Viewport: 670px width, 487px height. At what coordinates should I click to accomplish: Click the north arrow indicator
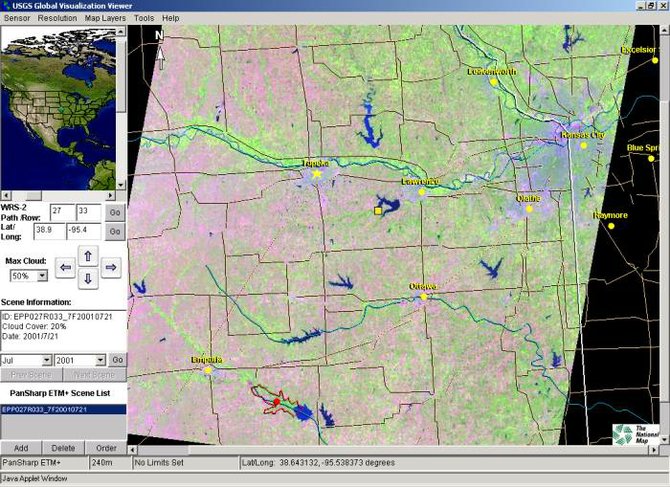[x=160, y=50]
